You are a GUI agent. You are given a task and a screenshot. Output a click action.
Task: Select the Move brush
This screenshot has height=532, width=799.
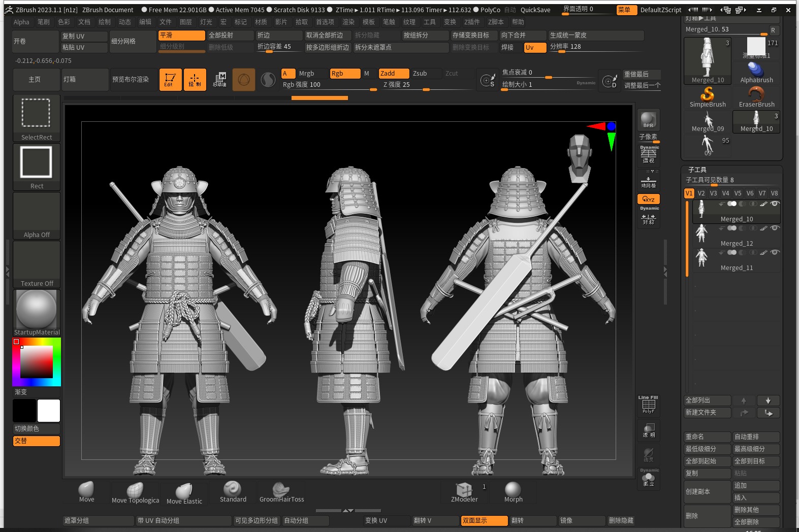86,492
